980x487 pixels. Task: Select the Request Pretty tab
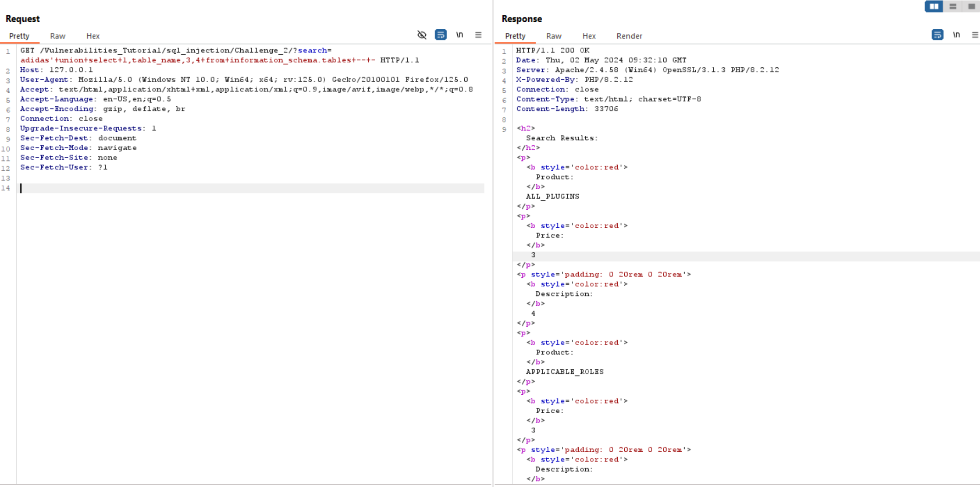pos(19,36)
